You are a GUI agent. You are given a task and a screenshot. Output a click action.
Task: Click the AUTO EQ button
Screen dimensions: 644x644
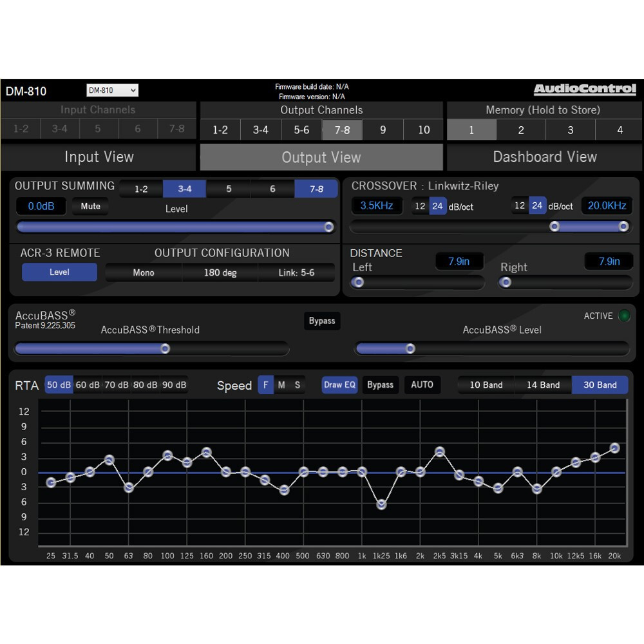[x=422, y=385]
